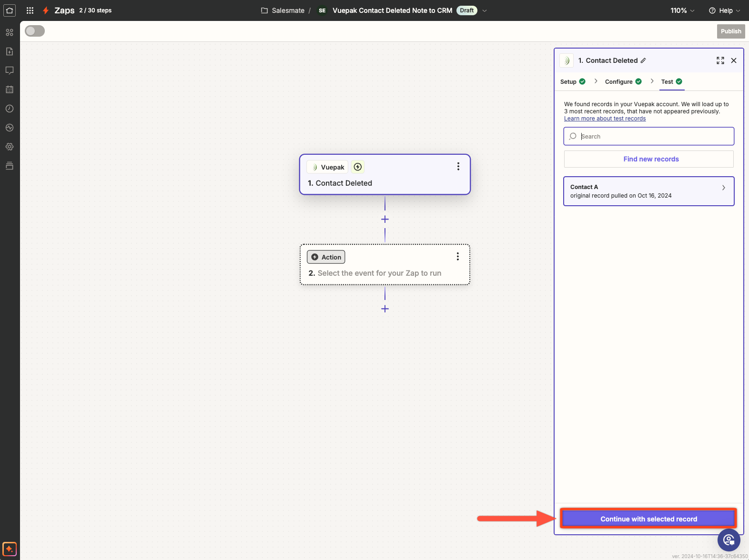This screenshot has height=560, width=749.
Task: Open Zap history clock icon in sidebar
Action: click(10, 109)
